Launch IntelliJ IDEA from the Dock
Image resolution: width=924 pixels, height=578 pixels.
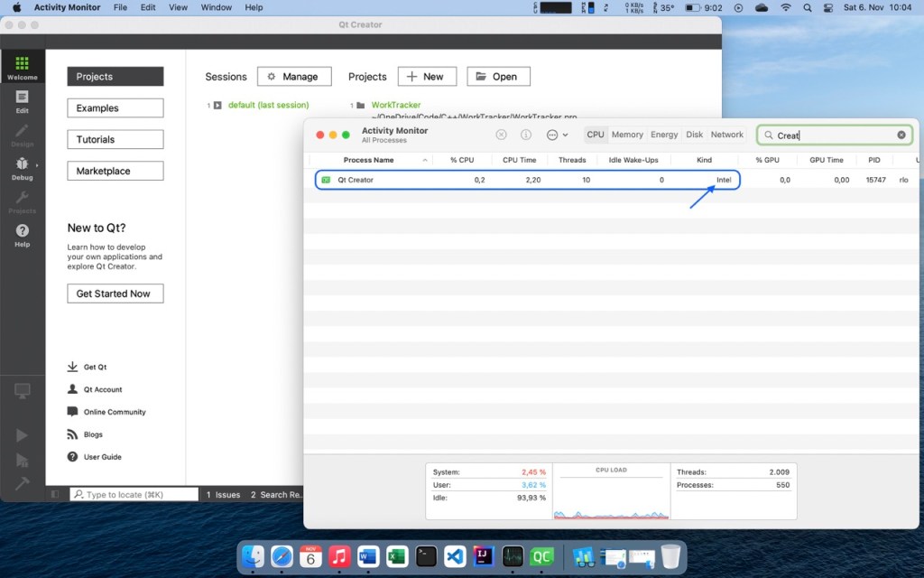tap(484, 556)
